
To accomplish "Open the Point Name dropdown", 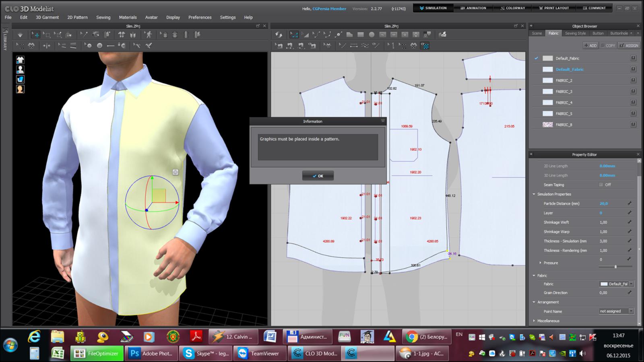I will 631,311.
